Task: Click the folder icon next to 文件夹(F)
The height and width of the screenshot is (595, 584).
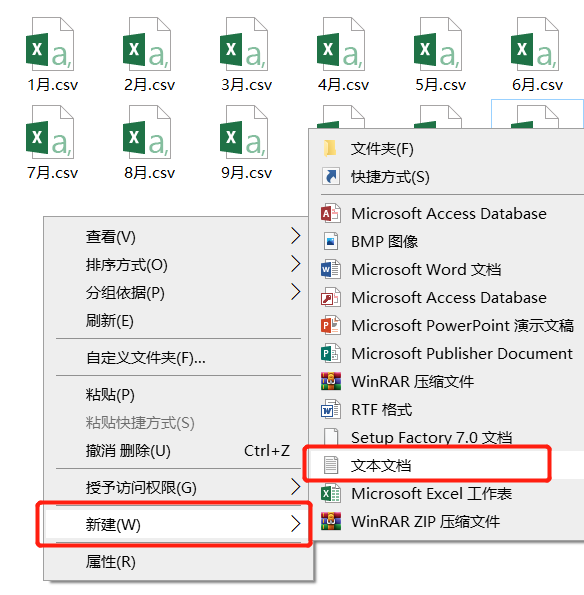Action: coord(330,148)
